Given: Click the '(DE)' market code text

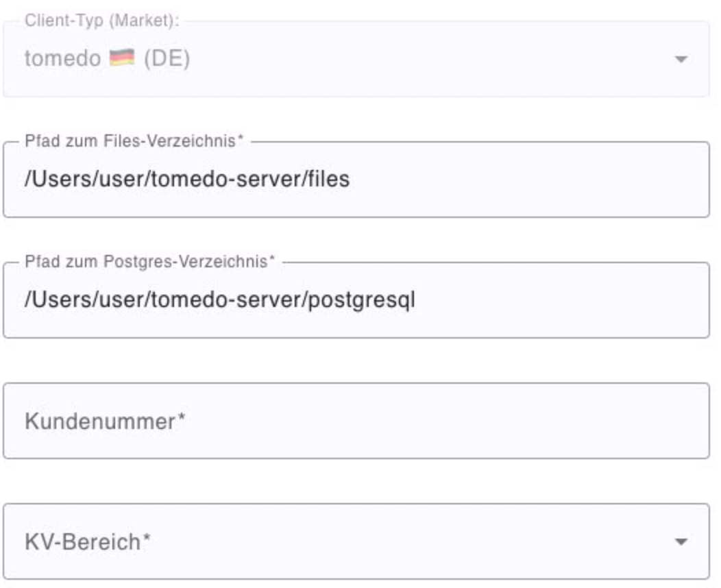Looking at the screenshot, I should click(x=167, y=58).
